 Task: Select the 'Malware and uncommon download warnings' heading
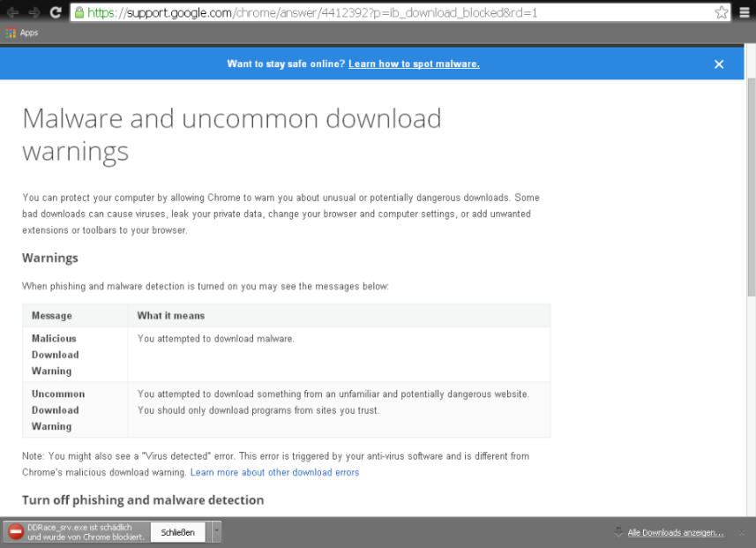pos(231,135)
